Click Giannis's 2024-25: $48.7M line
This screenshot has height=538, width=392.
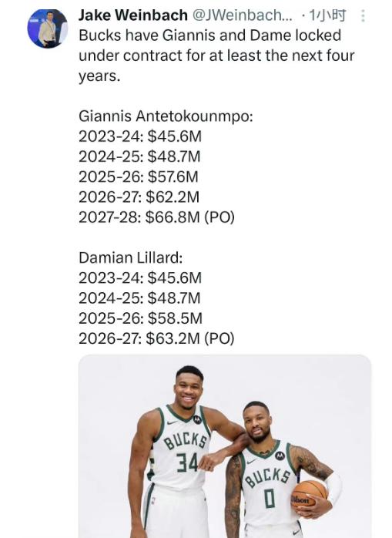(139, 156)
